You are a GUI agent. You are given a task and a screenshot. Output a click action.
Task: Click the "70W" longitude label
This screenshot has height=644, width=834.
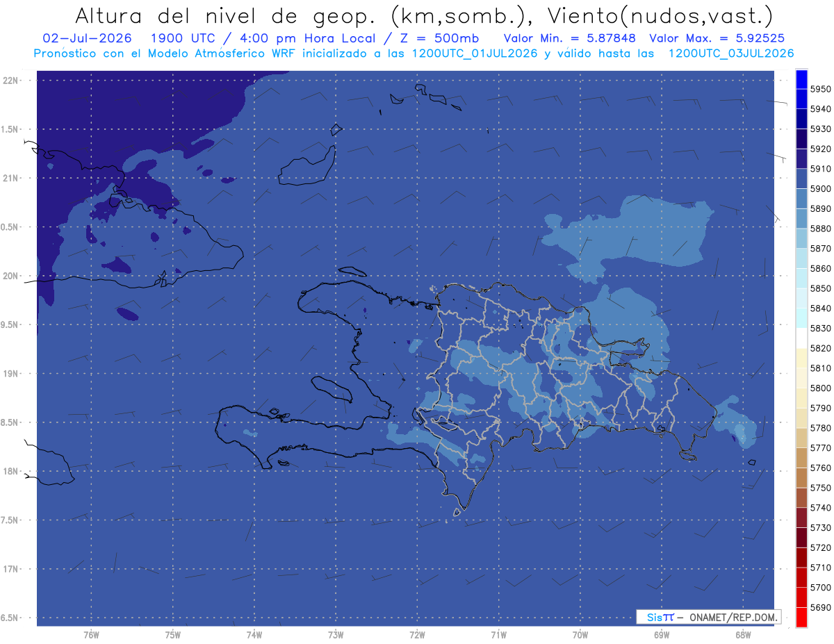coord(580,634)
